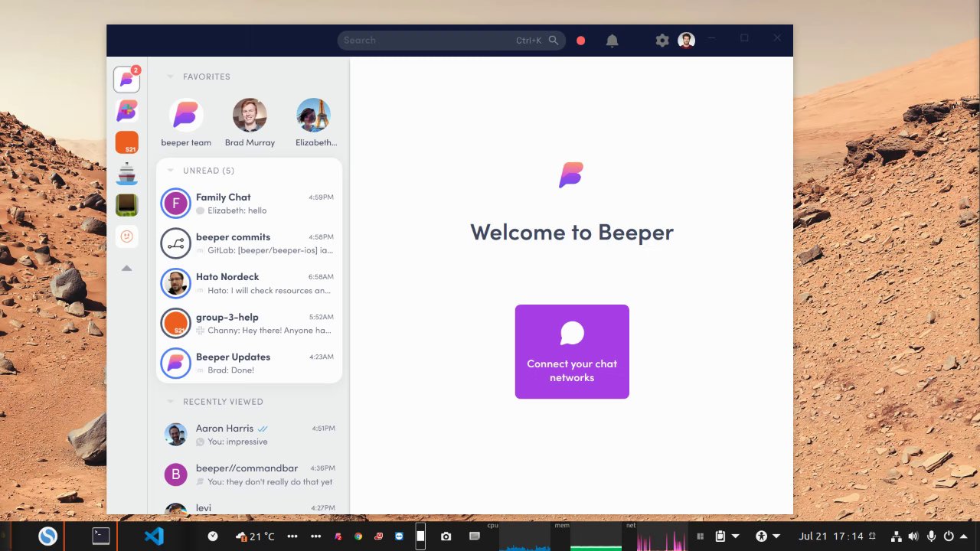Image resolution: width=980 pixels, height=551 pixels.
Task: Open the Beeper inbox with 2 badge
Action: click(127, 79)
